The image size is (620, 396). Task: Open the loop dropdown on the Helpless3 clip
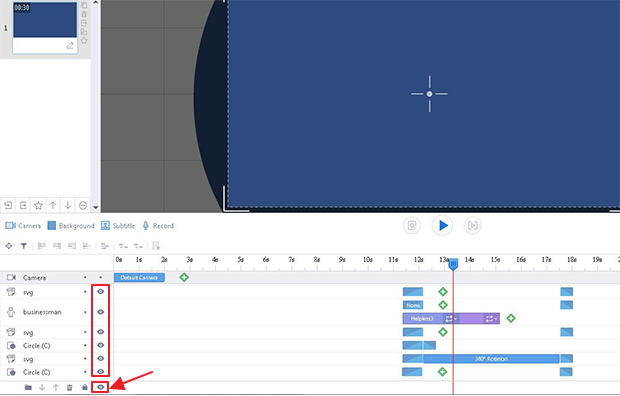[x=450, y=318]
